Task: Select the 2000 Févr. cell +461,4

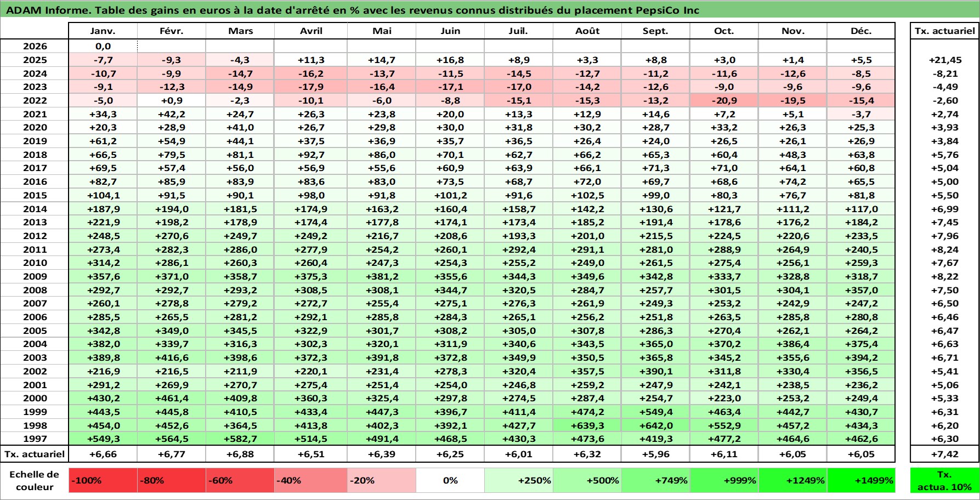Action: tap(172, 398)
